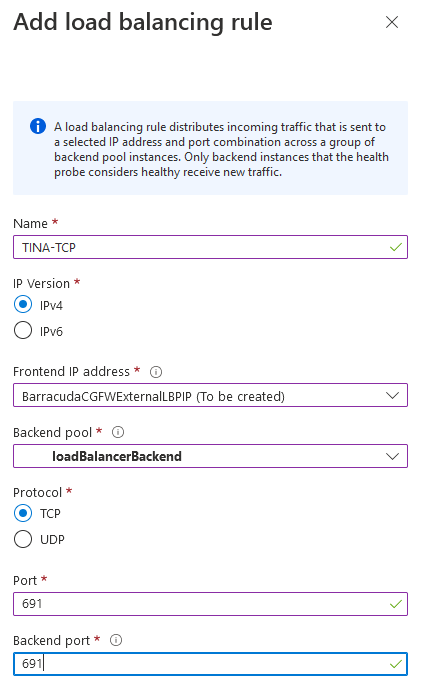This screenshot has height=688, width=421.
Task: Click green checkmark in Port field
Action: (x=396, y=604)
